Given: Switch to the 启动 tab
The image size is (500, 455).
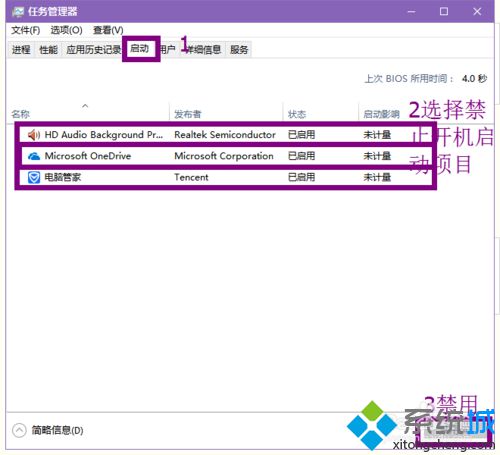Looking at the screenshot, I should (139, 49).
